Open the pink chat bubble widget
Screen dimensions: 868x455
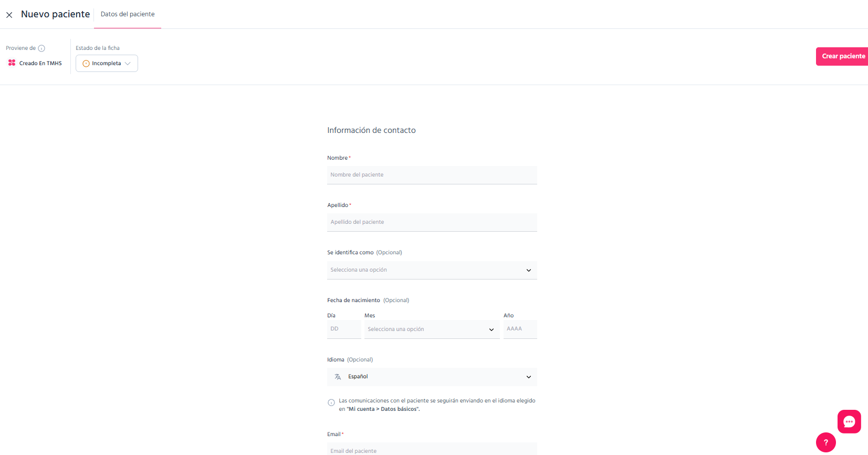click(849, 421)
